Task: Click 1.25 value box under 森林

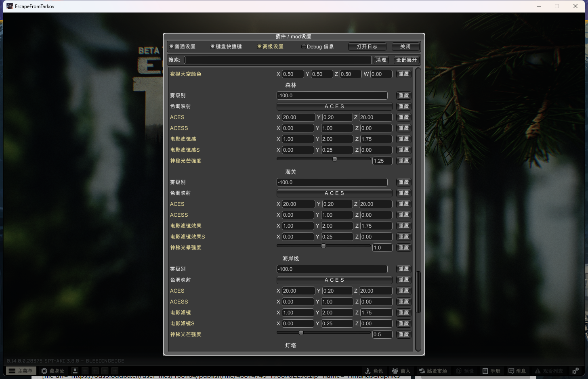Action: (x=382, y=161)
